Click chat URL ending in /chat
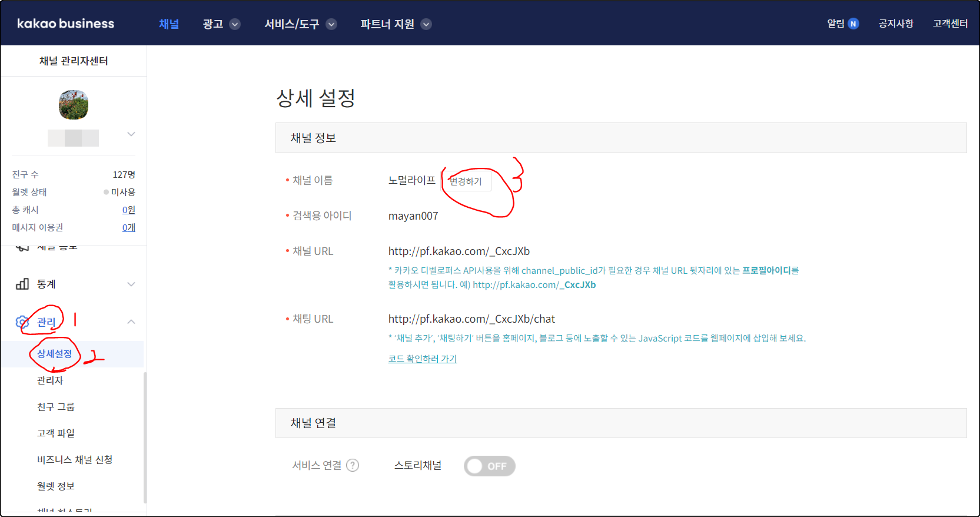The image size is (980, 517). pyautogui.click(x=471, y=319)
